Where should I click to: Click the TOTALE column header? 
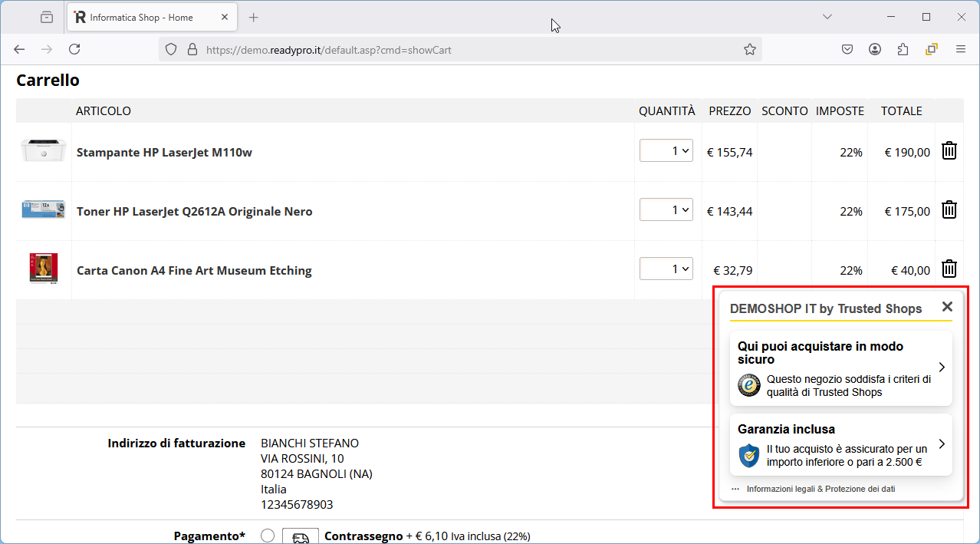click(902, 110)
